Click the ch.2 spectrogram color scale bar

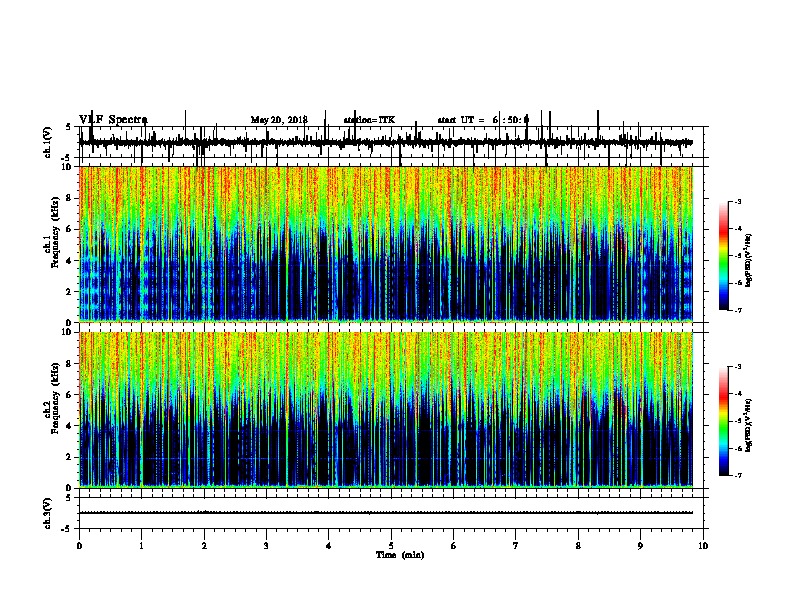coord(724,421)
